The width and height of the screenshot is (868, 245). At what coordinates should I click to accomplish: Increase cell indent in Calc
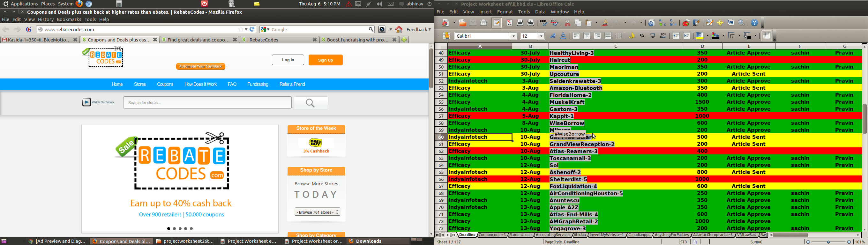687,36
